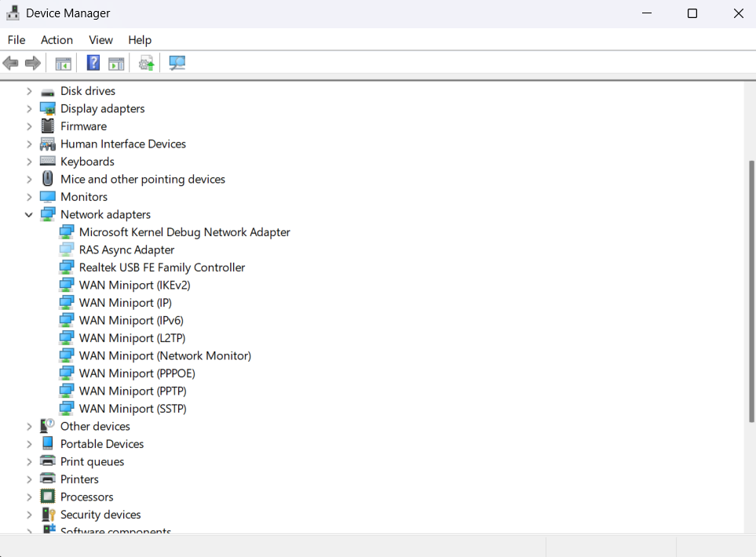Click the Other devices icon

[x=47, y=426]
